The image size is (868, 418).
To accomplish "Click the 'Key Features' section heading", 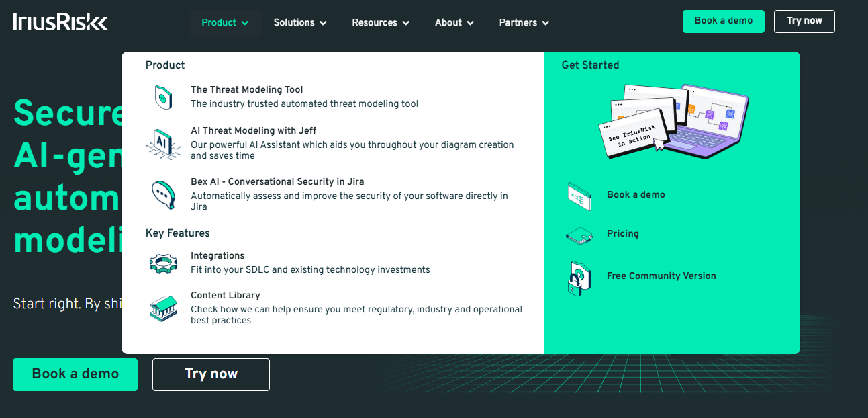I will (x=178, y=233).
